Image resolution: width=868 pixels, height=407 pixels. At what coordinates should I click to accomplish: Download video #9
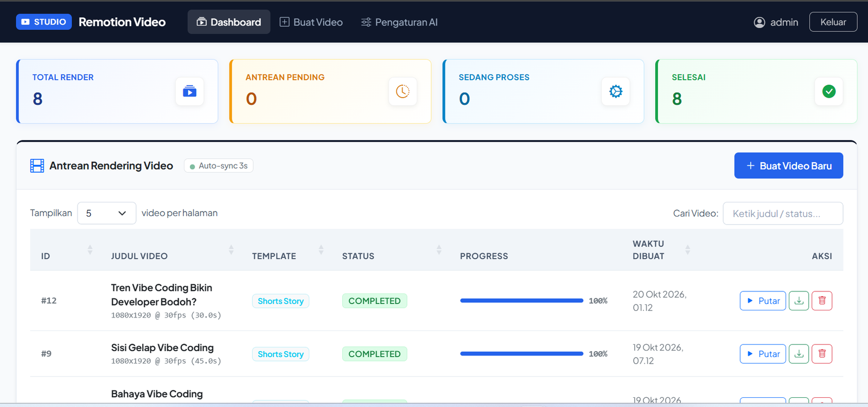[799, 354]
